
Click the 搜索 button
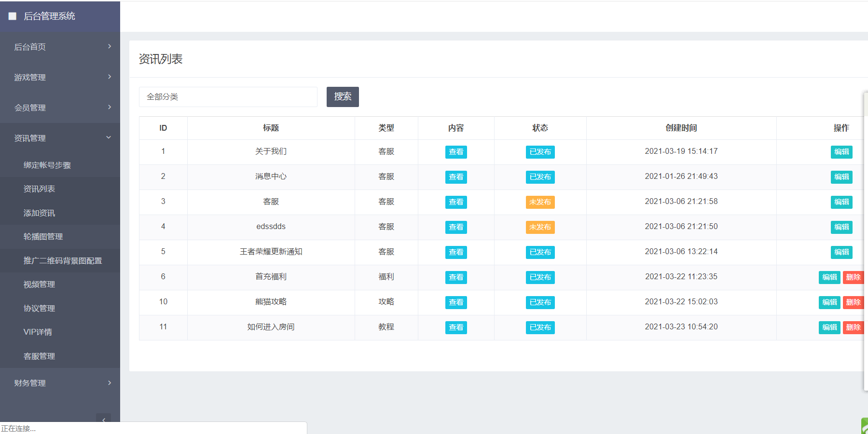[x=343, y=97]
